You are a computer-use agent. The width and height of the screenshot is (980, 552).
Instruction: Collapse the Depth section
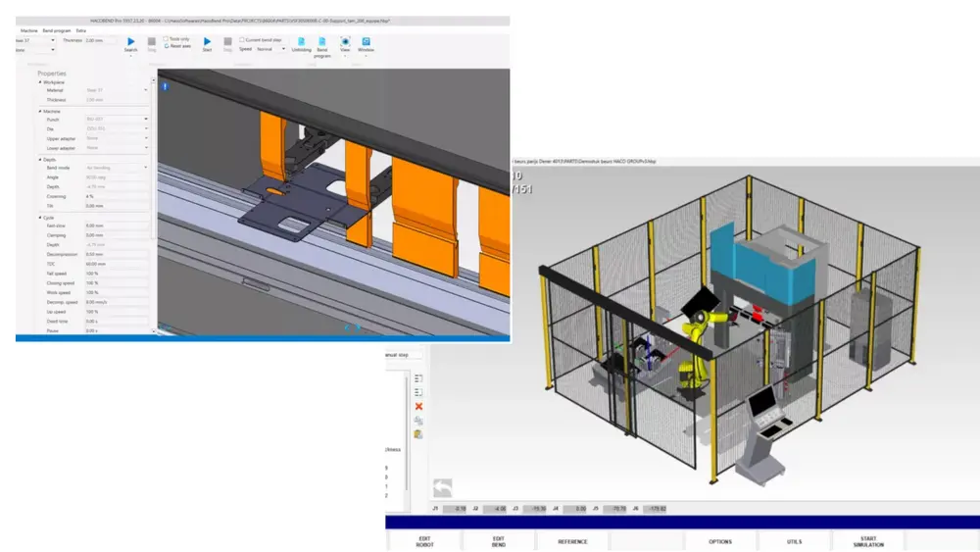click(40, 160)
